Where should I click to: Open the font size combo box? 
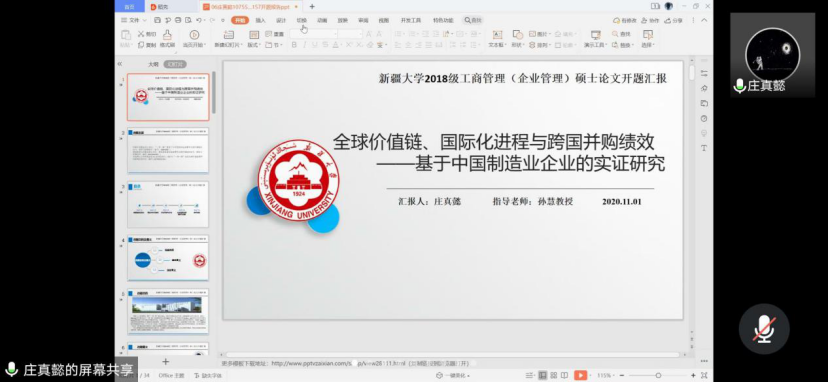(349, 34)
